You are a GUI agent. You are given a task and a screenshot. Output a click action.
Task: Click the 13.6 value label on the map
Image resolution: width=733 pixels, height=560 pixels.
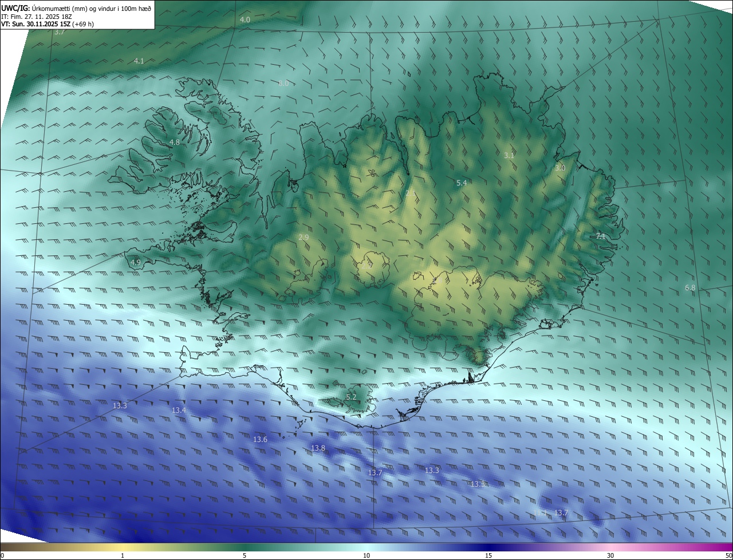[261, 439]
